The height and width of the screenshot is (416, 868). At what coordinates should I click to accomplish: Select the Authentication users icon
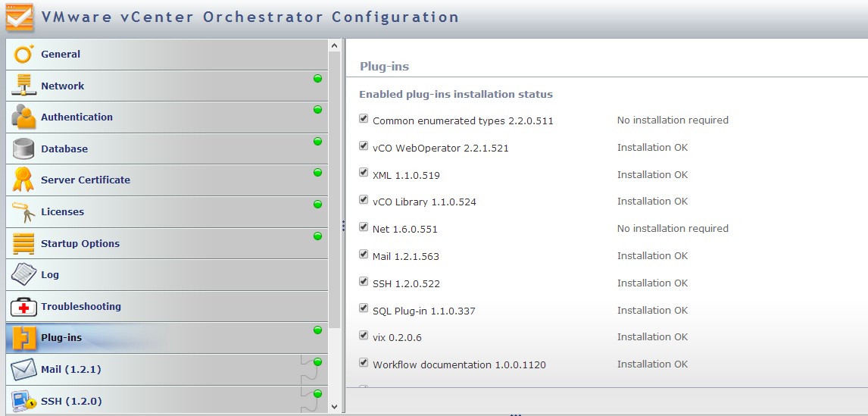tap(23, 117)
